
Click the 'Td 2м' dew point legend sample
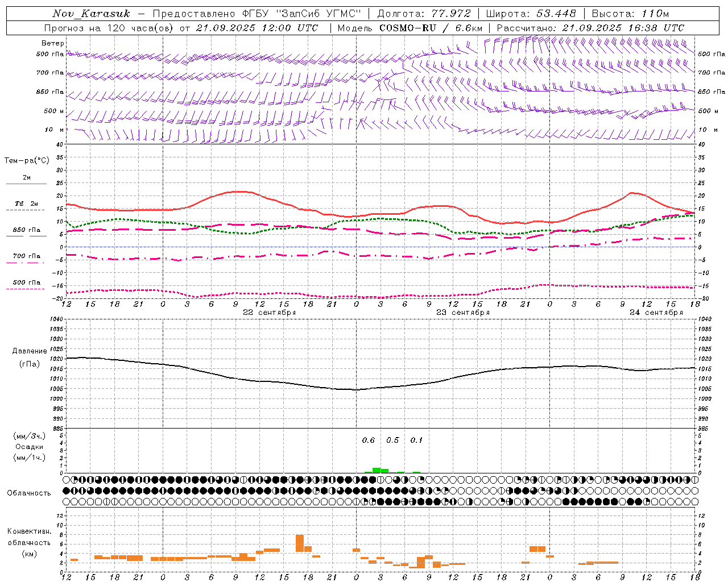pyautogui.click(x=25, y=210)
